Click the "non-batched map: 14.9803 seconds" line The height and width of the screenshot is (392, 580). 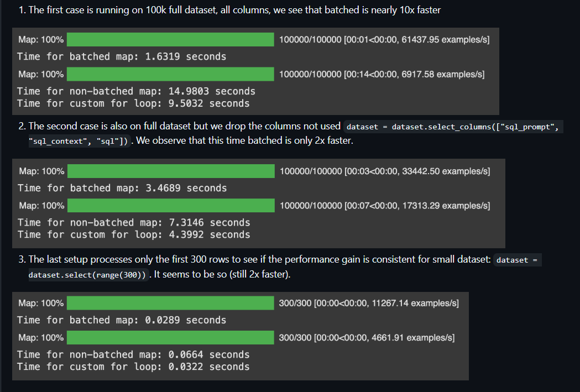click(136, 91)
